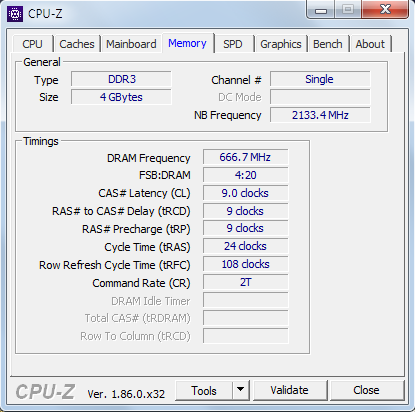Click the greyed 'DRAM Idle Timer' label
The height and width of the screenshot is (412, 415).
point(151,301)
